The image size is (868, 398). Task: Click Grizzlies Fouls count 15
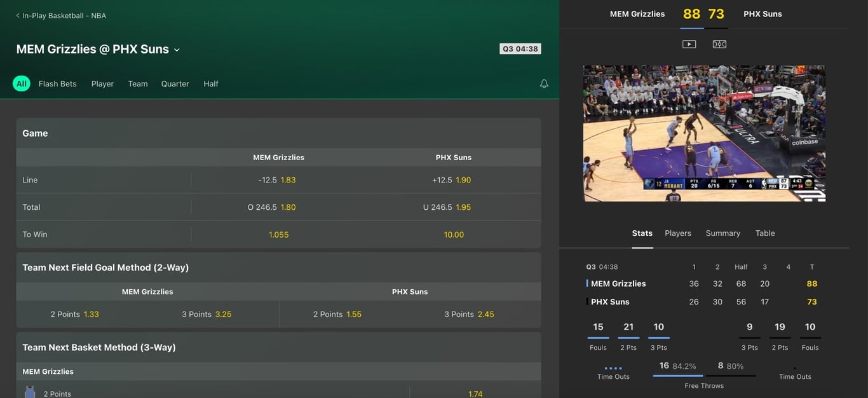click(x=598, y=327)
